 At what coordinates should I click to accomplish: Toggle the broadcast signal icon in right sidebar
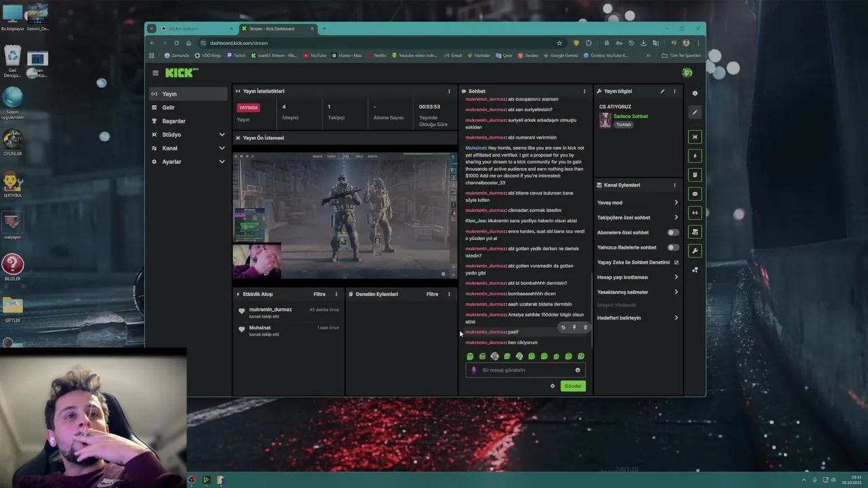[x=694, y=213]
